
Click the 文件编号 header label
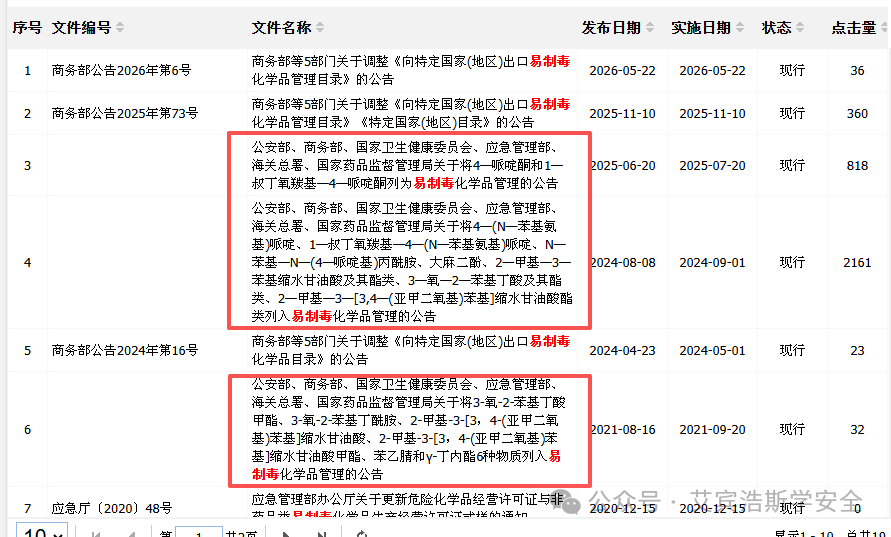81,27
